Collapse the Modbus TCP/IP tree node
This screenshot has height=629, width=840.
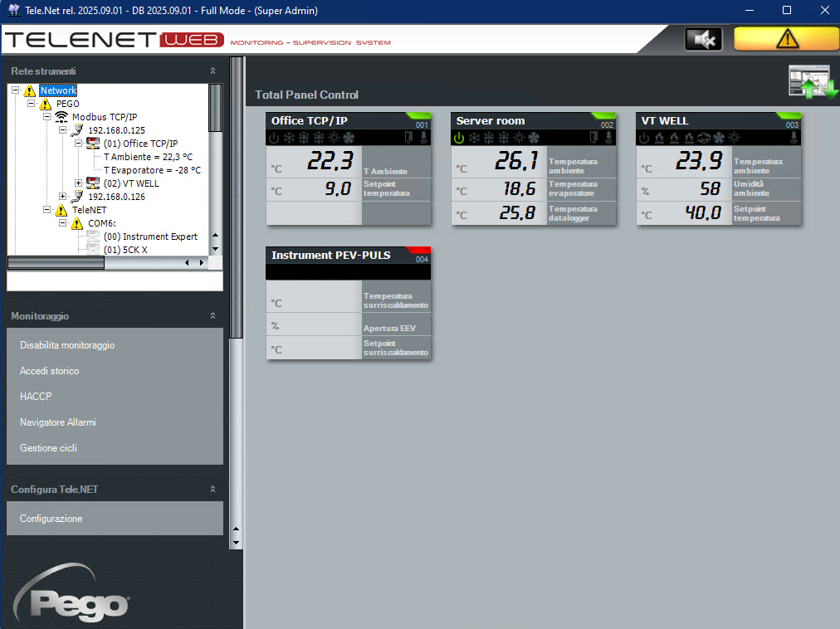click(x=46, y=117)
